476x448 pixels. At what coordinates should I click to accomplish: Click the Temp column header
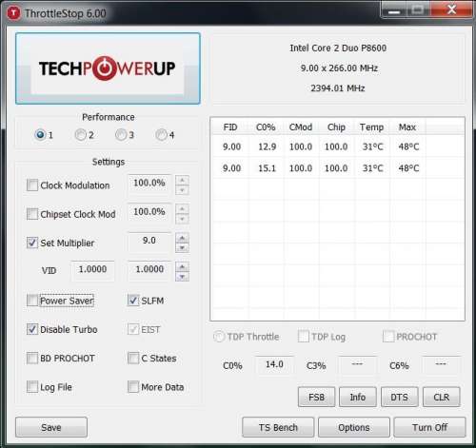point(371,127)
